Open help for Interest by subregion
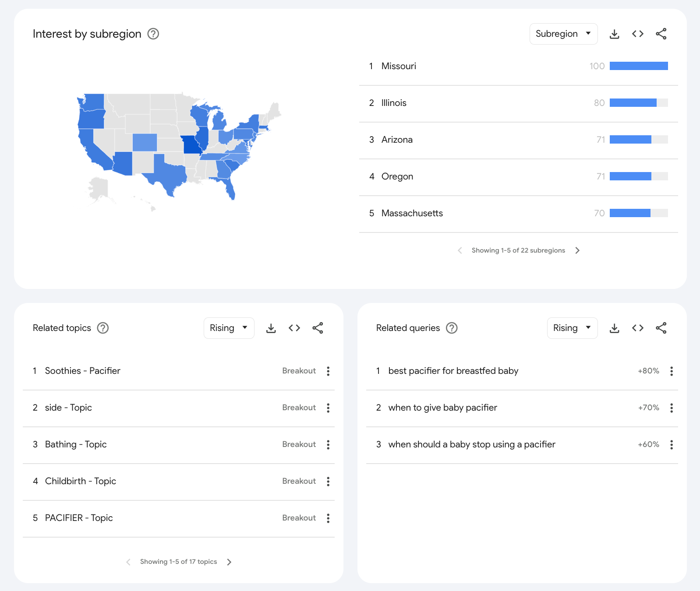The height and width of the screenshot is (591, 700). click(x=153, y=34)
